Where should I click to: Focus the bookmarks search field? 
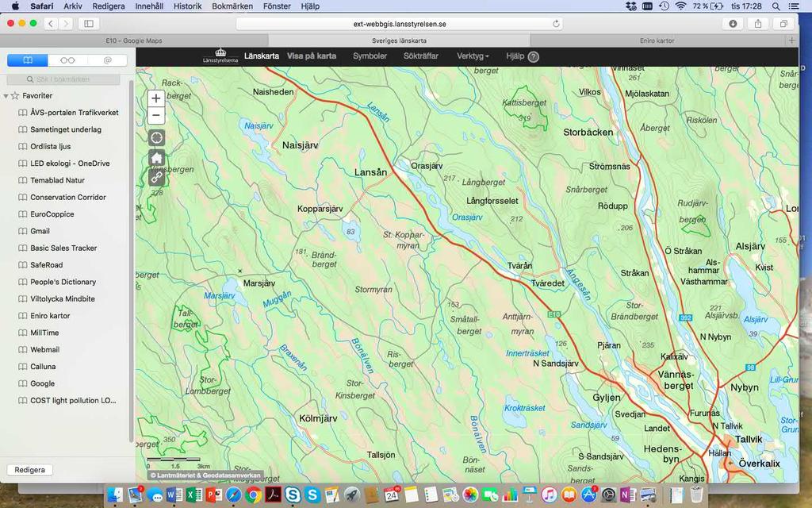tap(63, 79)
